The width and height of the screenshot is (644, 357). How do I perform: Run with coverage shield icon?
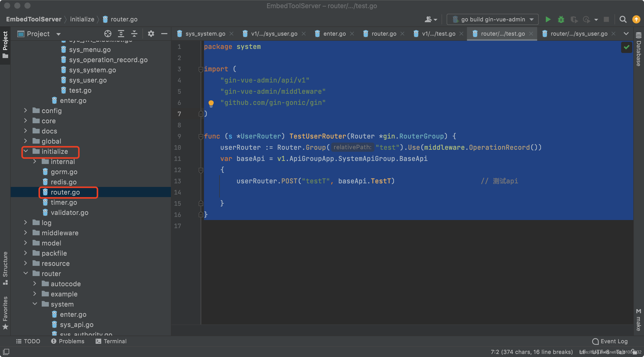(x=574, y=19)
